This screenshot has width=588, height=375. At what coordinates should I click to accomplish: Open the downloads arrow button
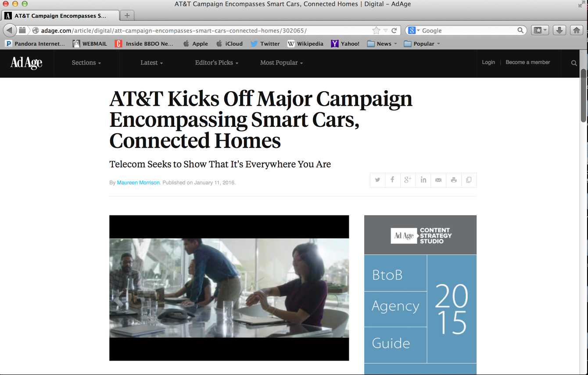tap(559, 30)
